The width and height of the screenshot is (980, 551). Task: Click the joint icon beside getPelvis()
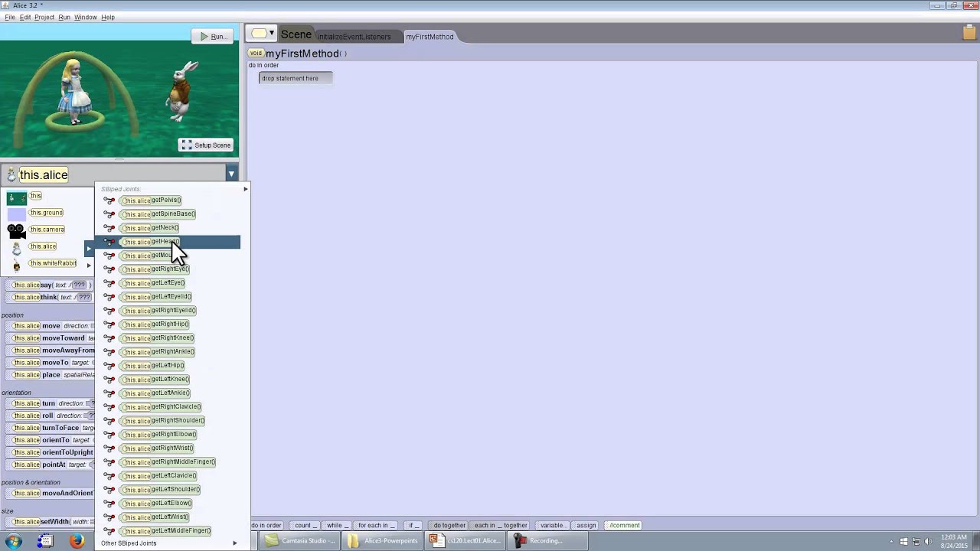(x=109, y=201)
